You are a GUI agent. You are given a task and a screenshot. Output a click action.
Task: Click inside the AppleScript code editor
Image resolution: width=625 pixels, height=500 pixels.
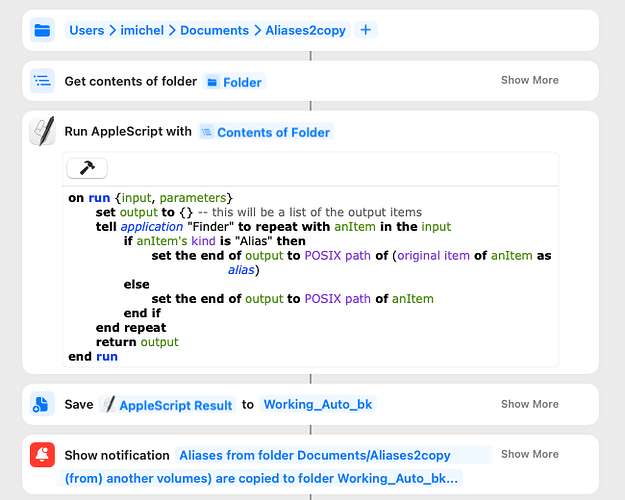(311, 277)
